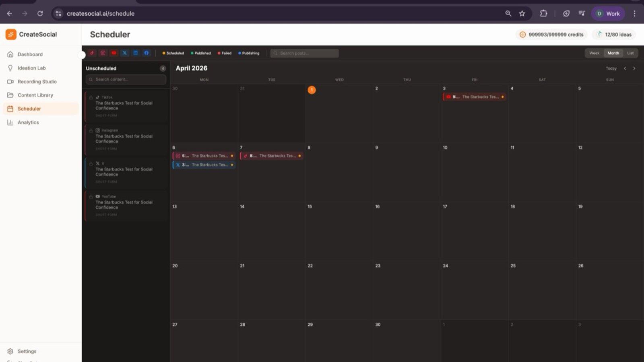Click the Today button

611,68
